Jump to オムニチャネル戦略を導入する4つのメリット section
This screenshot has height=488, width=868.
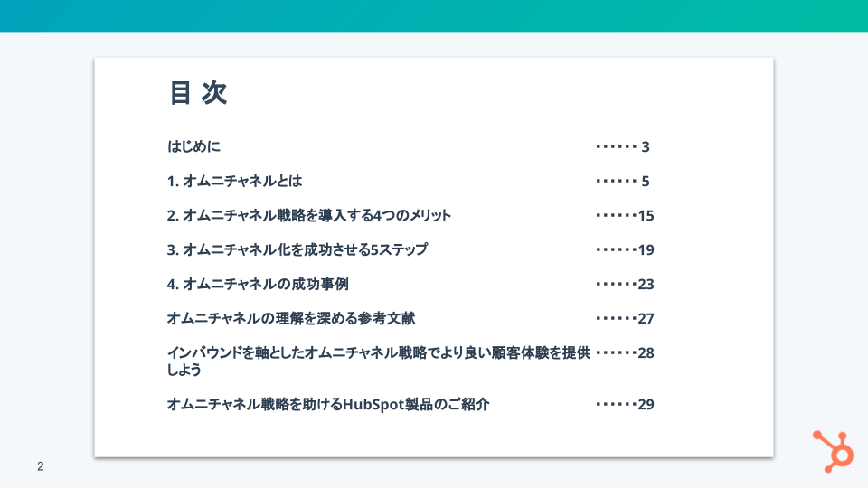coord(308,215)
